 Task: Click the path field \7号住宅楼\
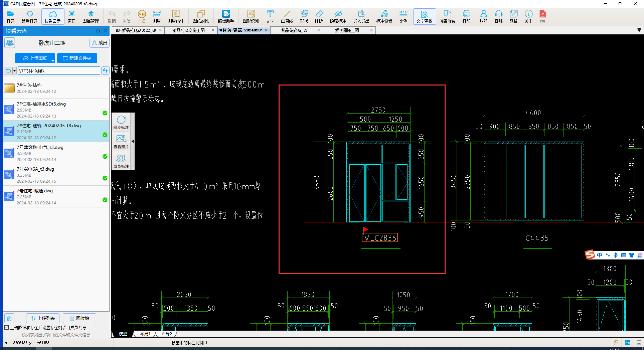(x=59, y=71)
